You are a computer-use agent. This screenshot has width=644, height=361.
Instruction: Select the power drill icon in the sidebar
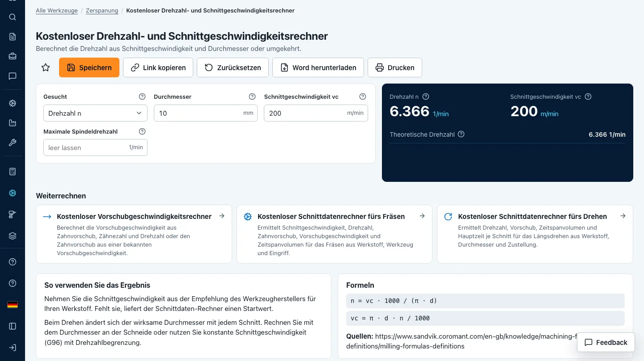click(13, 214)
